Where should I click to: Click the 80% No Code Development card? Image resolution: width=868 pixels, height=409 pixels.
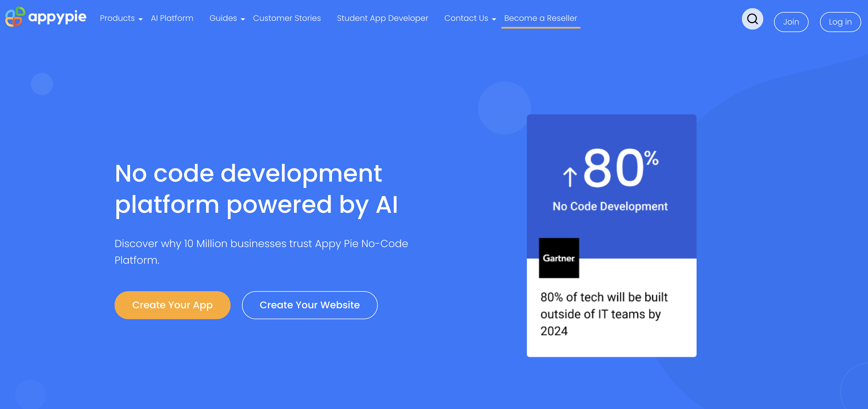[x=611, y=182]
